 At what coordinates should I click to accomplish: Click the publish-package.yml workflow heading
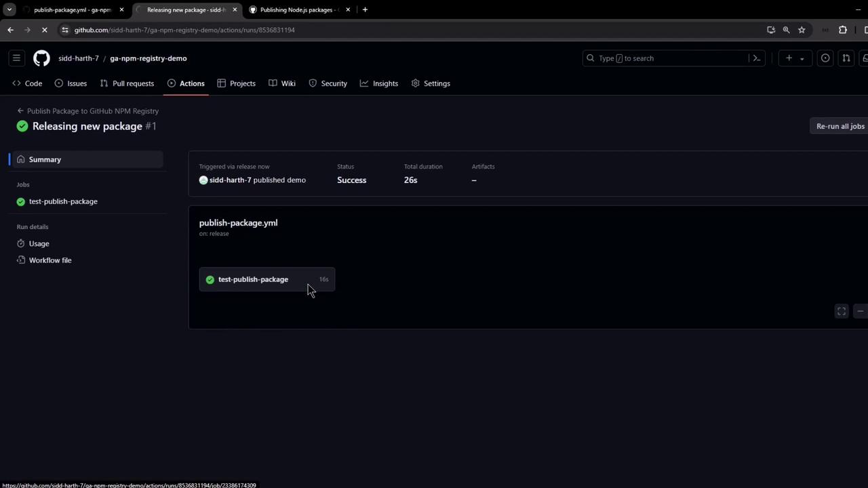239,223
